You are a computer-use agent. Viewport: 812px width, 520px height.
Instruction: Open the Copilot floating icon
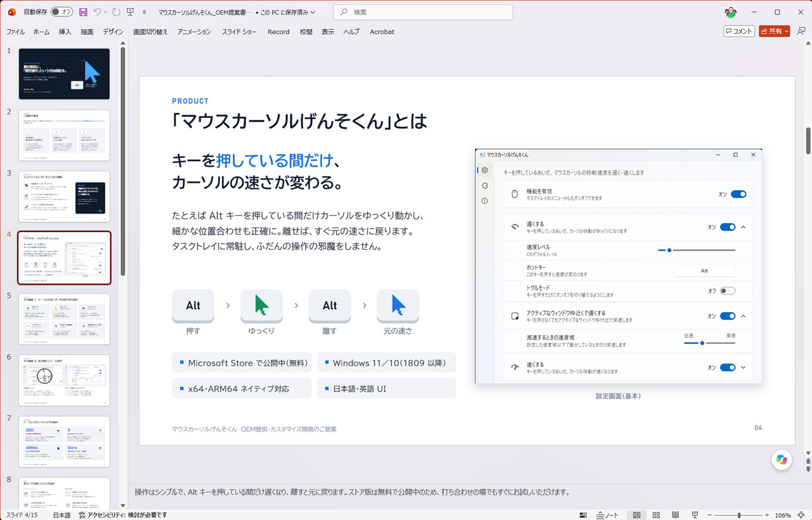pos(782,460)
